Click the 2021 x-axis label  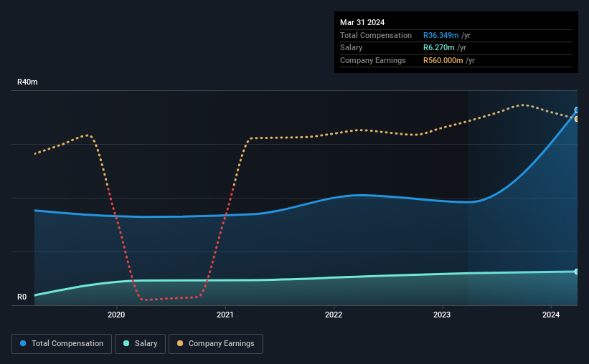point(225,315)
